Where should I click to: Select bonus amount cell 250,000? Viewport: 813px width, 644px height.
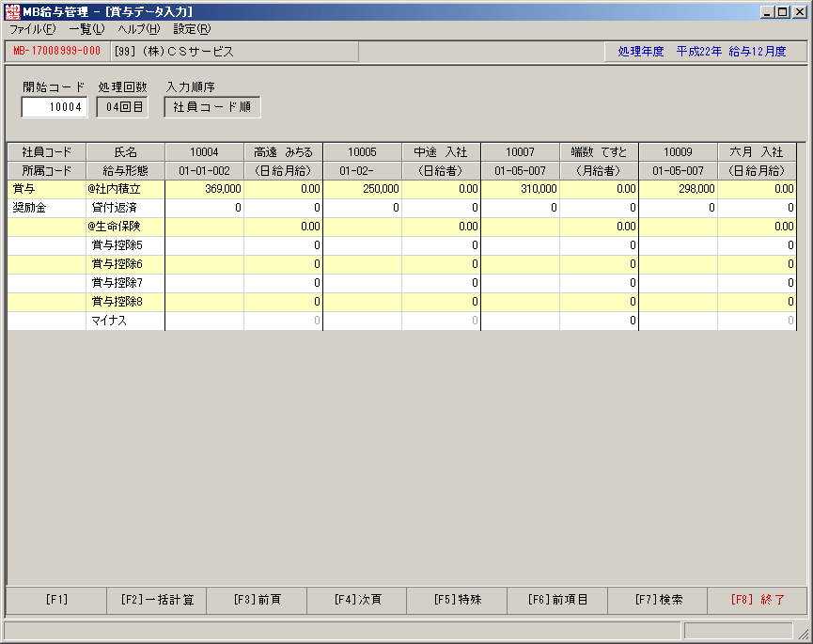point(363,189)
